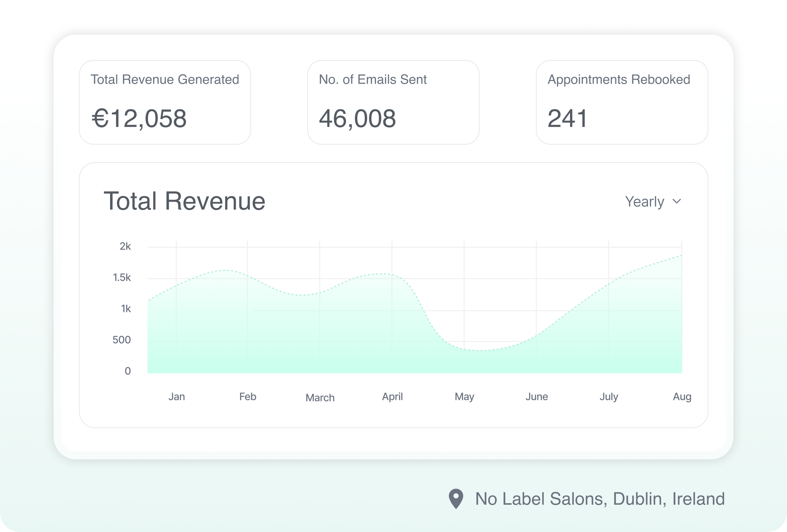Select the March axis label

pyautogui.click(x=320, y=398)
